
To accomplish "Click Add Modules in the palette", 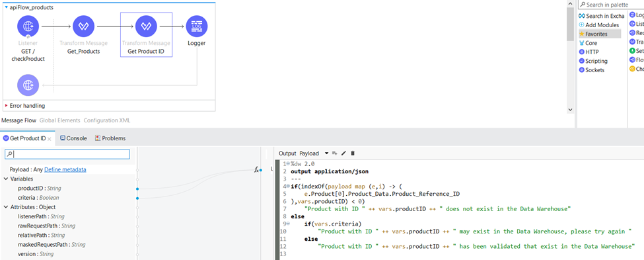I will coord(599,24).
